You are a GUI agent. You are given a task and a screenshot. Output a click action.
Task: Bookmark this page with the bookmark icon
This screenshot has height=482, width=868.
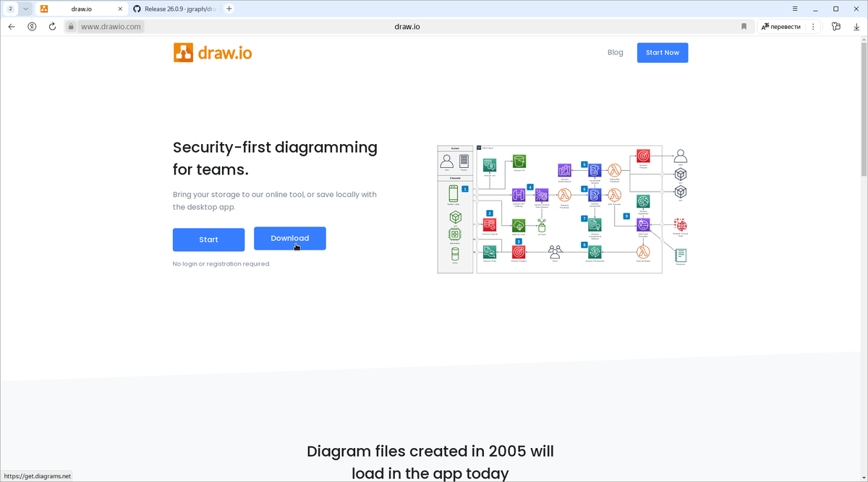(x=744, y=26)
